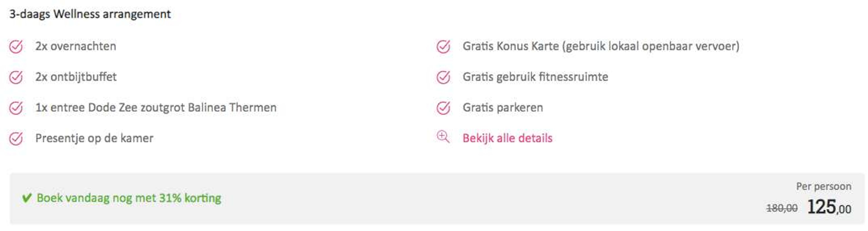Click the 2x overnachten text

coord(76,46)
